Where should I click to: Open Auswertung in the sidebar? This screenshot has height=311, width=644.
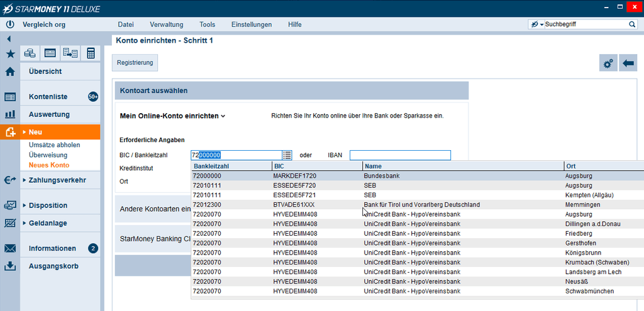[x=60, y=114]
